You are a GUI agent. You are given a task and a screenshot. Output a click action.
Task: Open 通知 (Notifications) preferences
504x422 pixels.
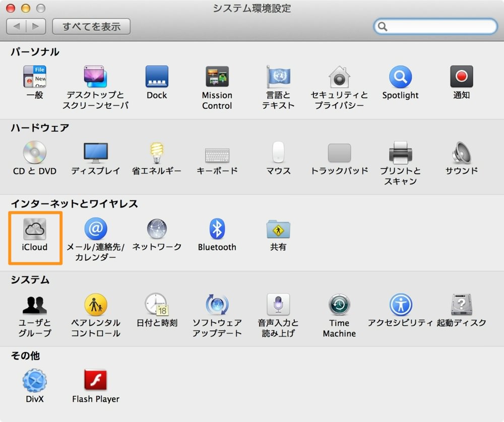[462, 77]
